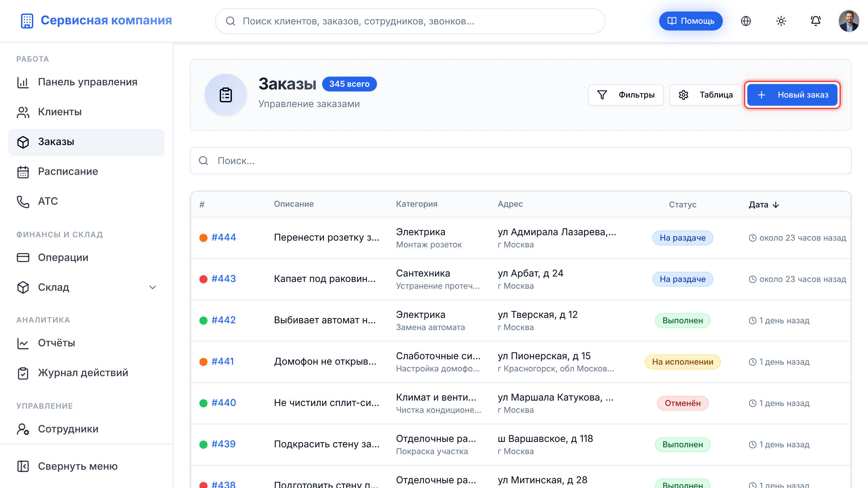
Task: Open Панель управления in sidebar
Action: (86, 82)
